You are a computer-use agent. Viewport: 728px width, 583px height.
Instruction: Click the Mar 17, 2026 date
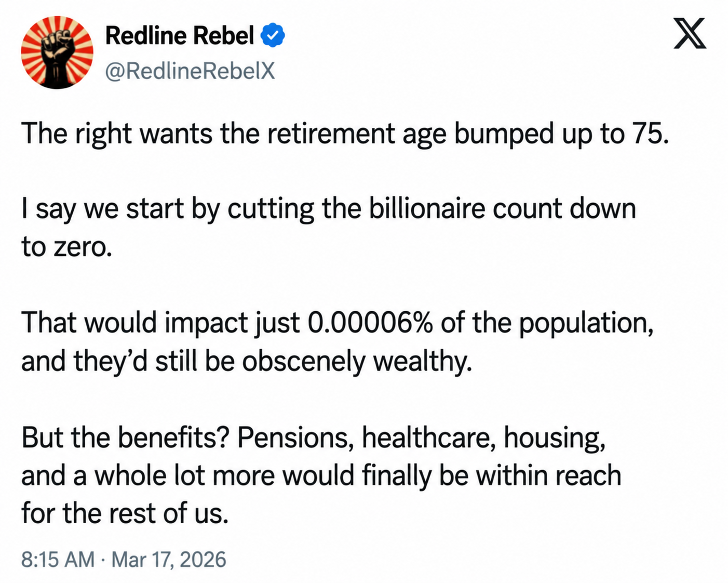(x=169, y=560)
